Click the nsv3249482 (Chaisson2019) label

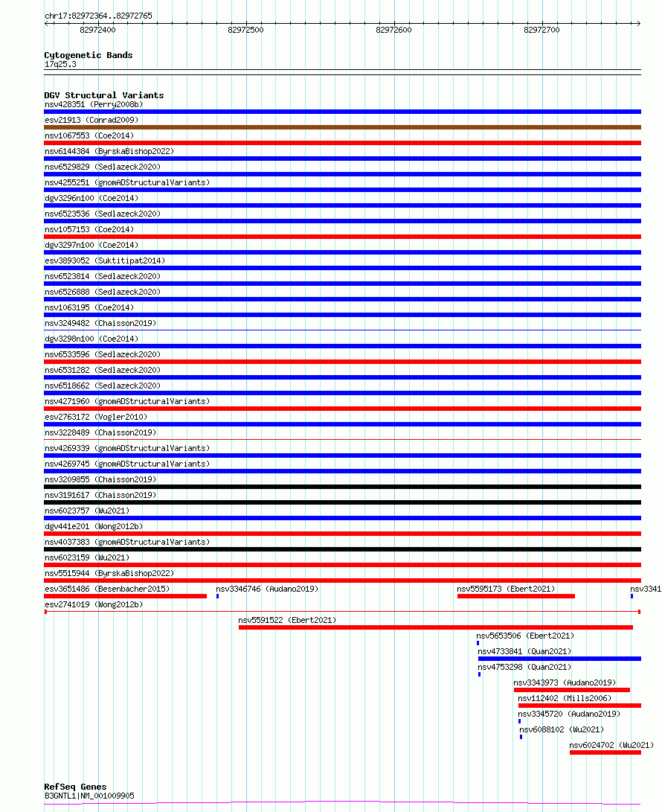(100, 323)
